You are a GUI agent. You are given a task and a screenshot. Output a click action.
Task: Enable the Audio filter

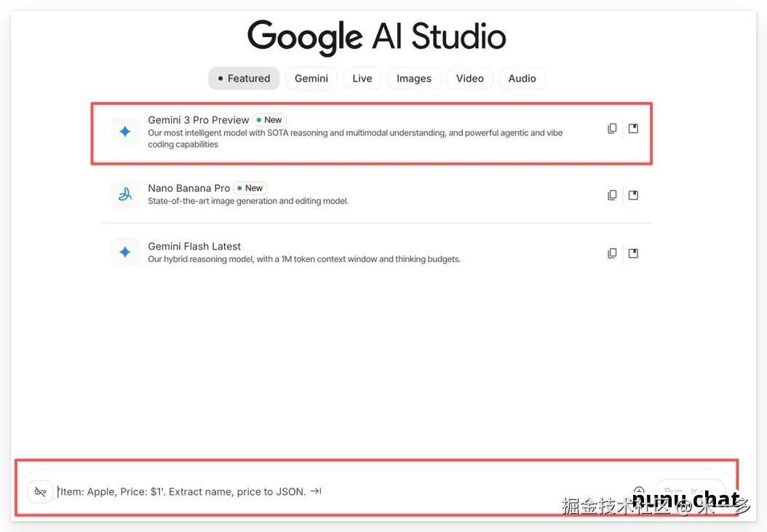(522, 78)
